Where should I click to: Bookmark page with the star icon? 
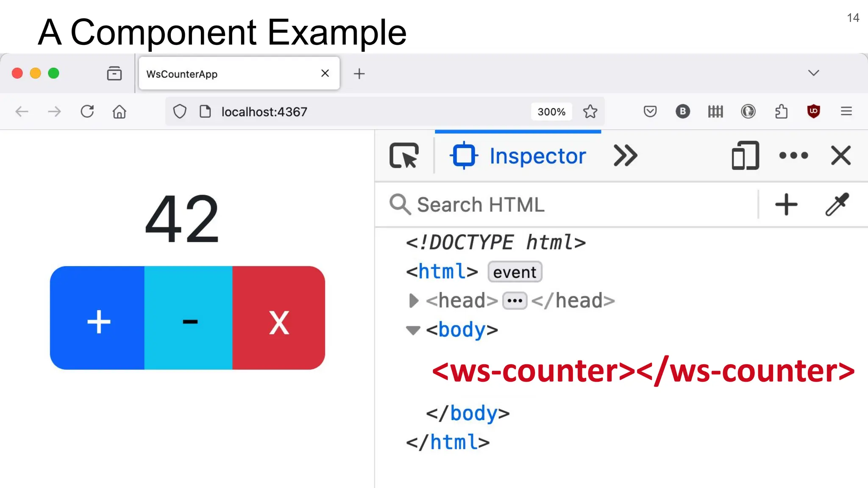point(590,111)
